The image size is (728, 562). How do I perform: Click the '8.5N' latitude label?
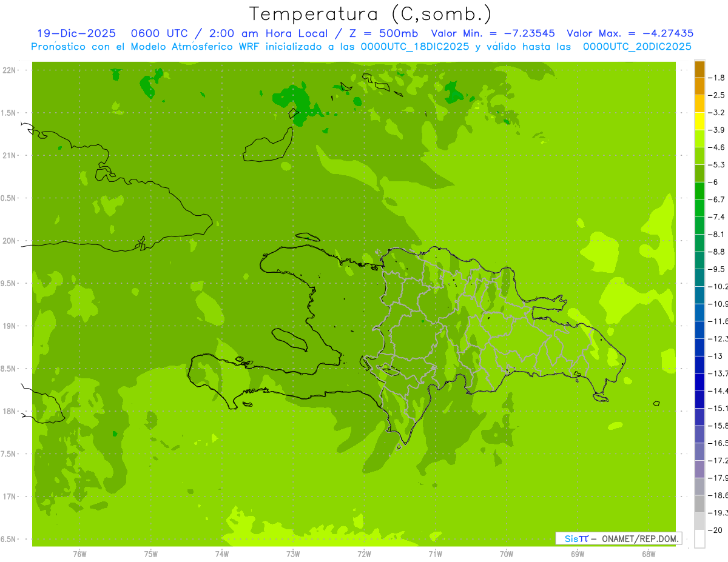pos(8,369)
